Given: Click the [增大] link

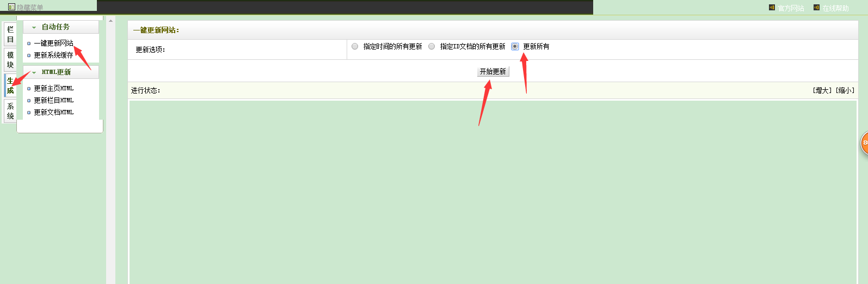Looking at the screenshot, I should [822, 90].
